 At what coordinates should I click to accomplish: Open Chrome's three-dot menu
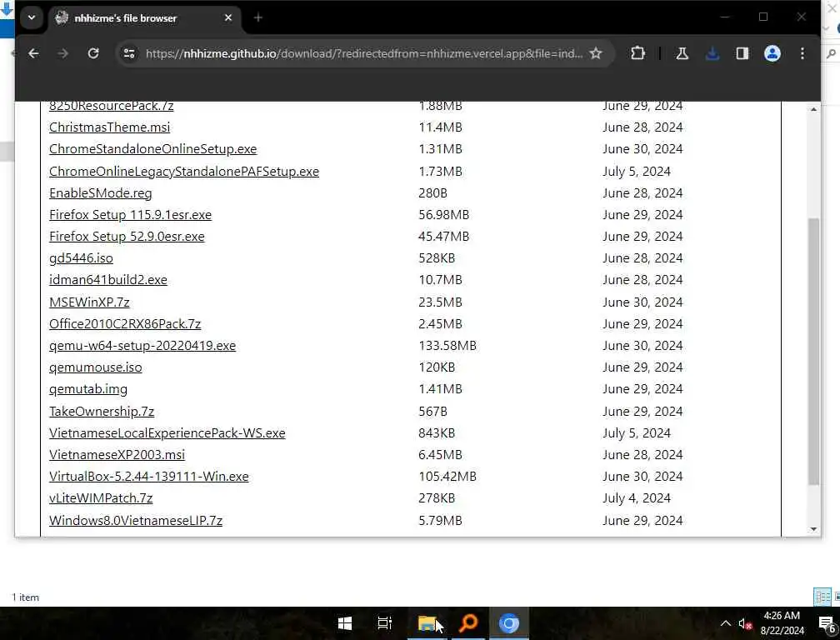tap(802, 53)
